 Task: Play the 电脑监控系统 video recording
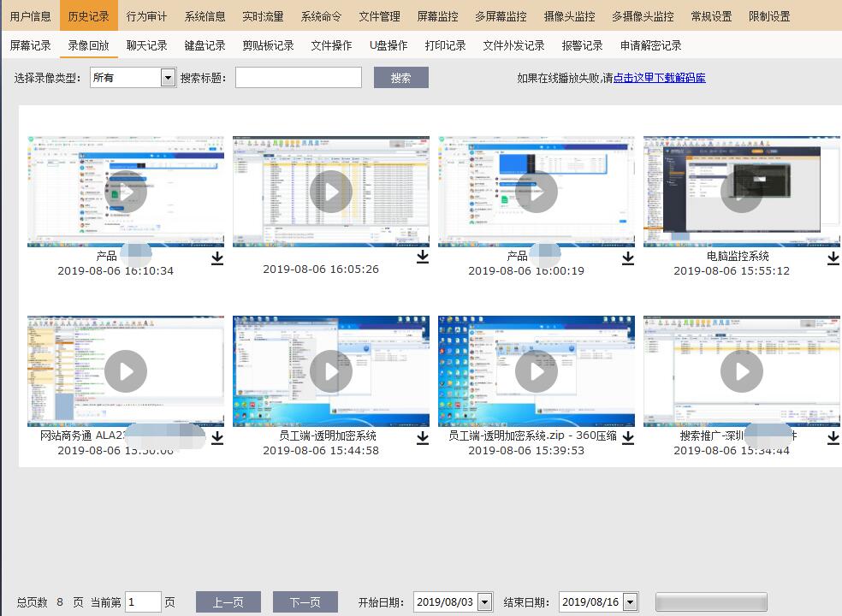coord(741,191)
